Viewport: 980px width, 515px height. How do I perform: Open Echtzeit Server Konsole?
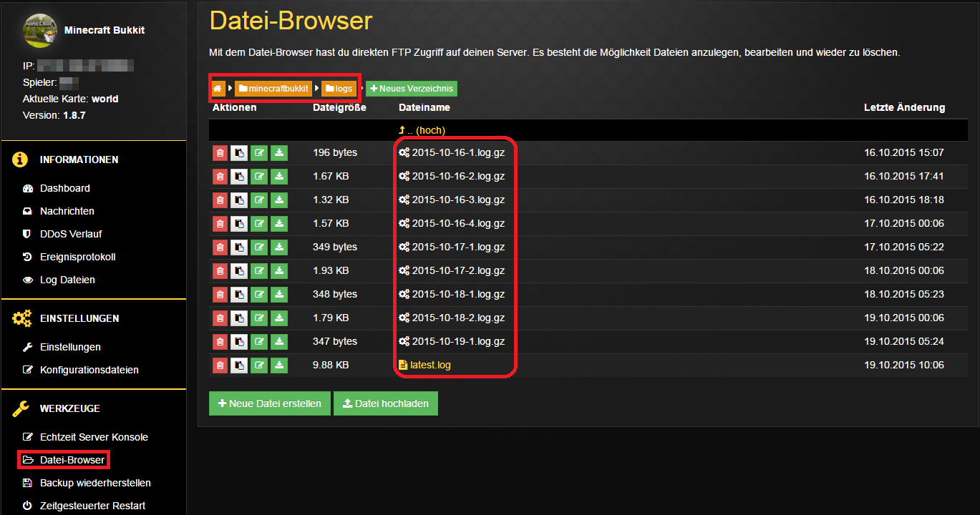[94, 437]
